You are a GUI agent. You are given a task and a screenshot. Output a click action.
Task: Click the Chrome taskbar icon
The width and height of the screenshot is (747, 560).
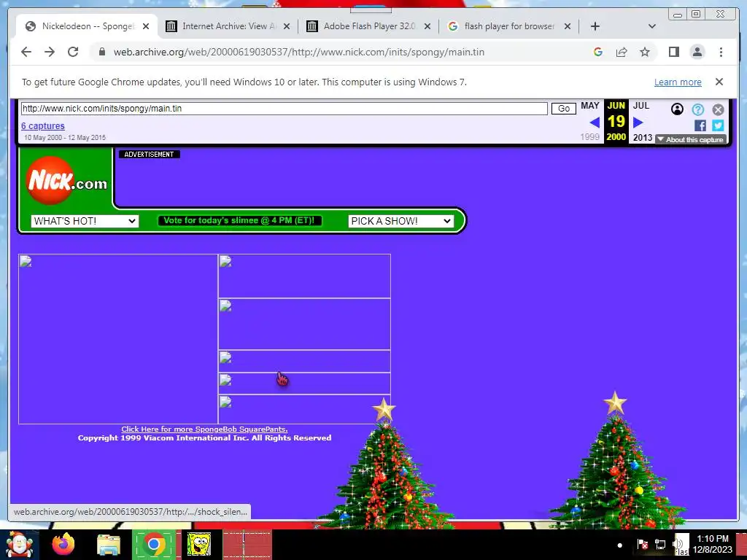click(x=153, y=544)
